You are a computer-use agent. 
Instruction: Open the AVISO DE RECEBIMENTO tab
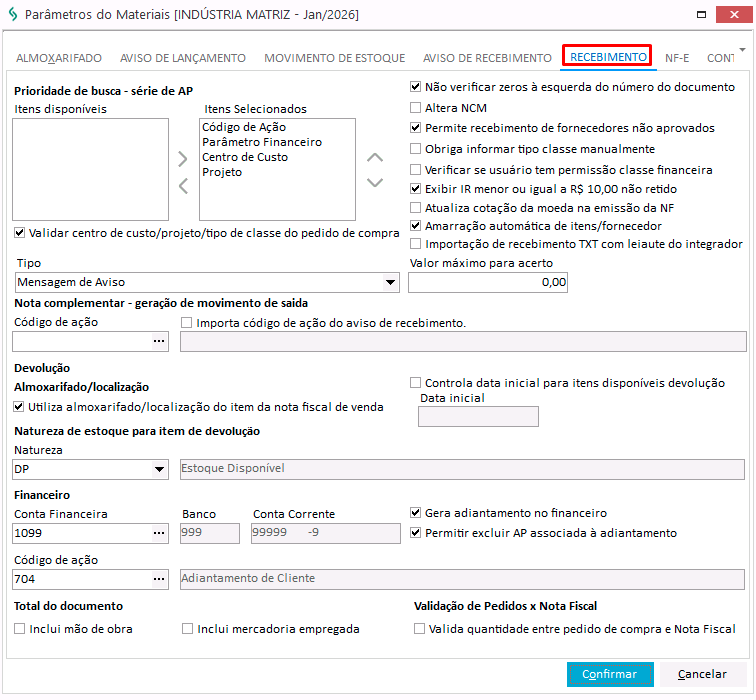(x=487, y=58)
